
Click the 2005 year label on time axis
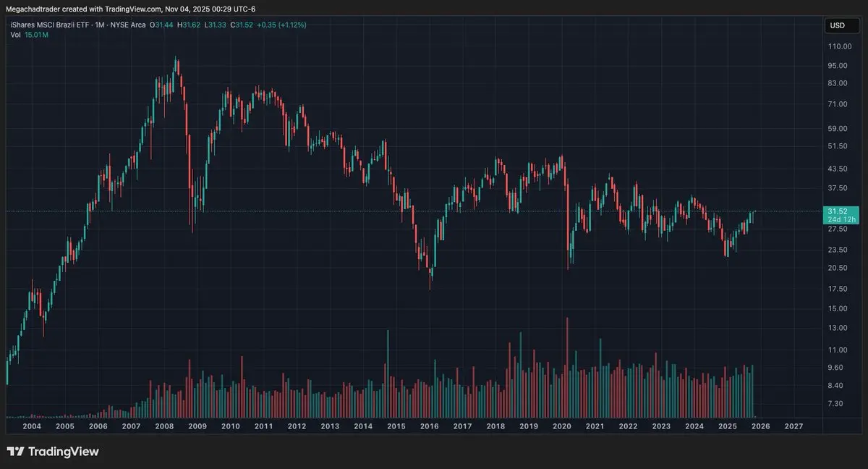click(x=65, y=427)
